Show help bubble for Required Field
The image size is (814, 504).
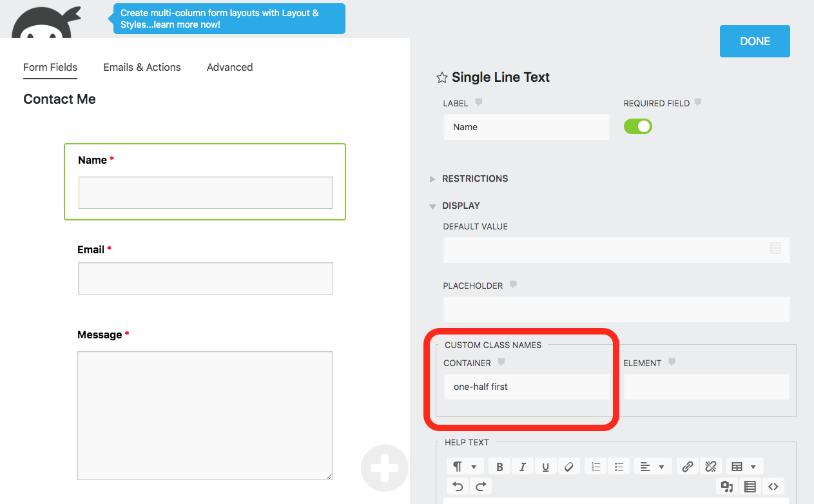697,102
